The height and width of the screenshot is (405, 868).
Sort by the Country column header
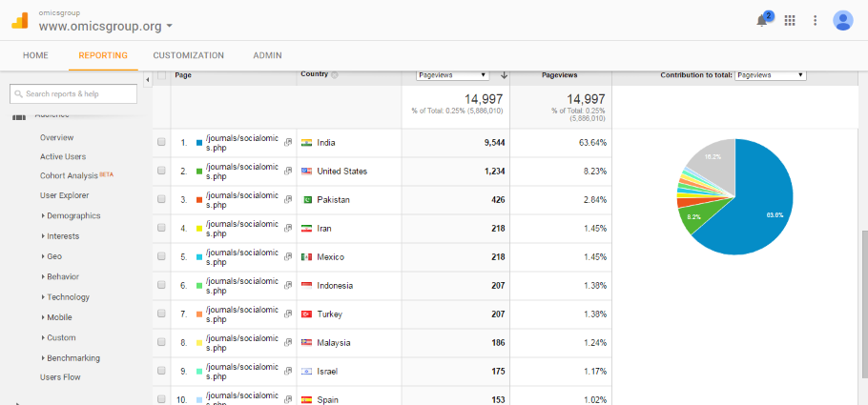click(x=314, y=74)
